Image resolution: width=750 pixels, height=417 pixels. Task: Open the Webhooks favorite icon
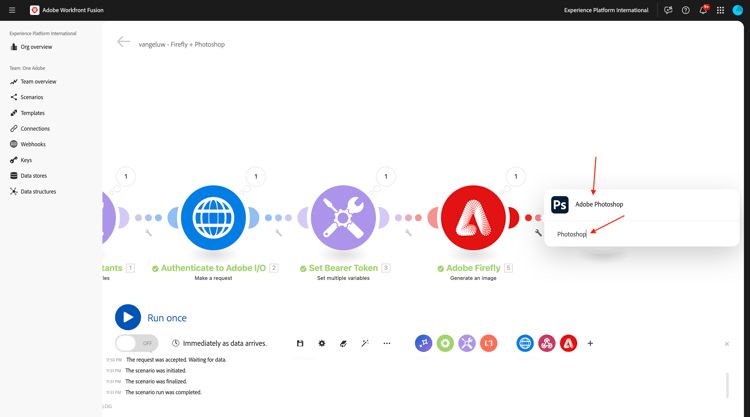click(x=547, y=343)
